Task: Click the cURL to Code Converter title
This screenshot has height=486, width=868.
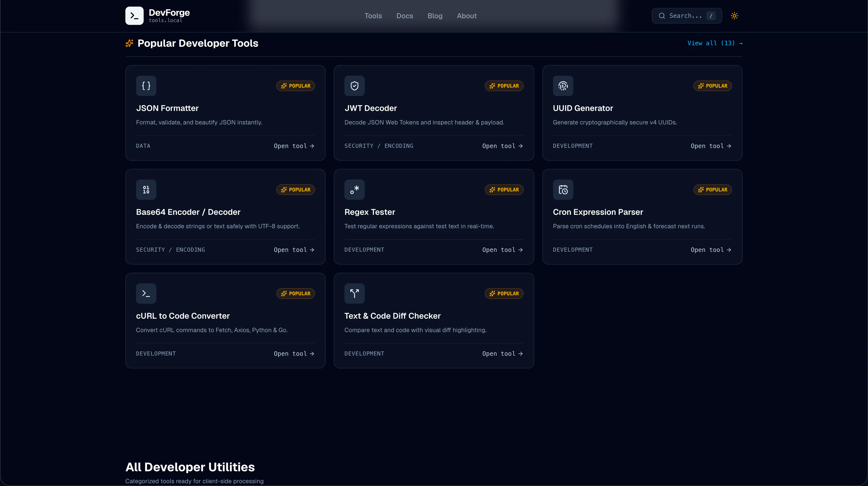Action: [183, 316]
